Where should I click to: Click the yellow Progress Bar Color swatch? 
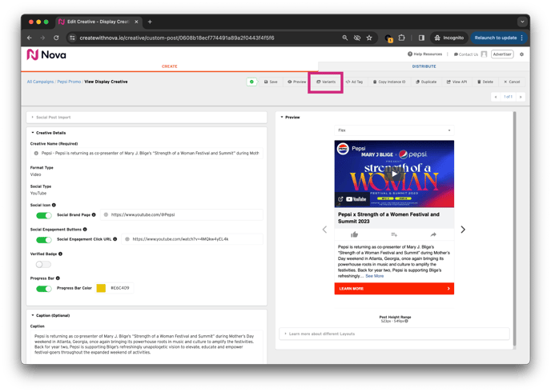point(101,288)
